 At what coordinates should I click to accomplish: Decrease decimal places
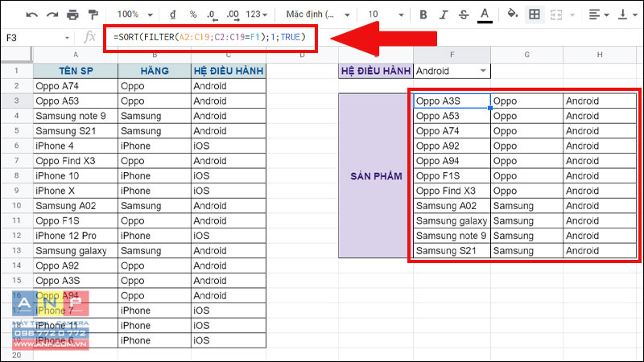click(212, 15)
